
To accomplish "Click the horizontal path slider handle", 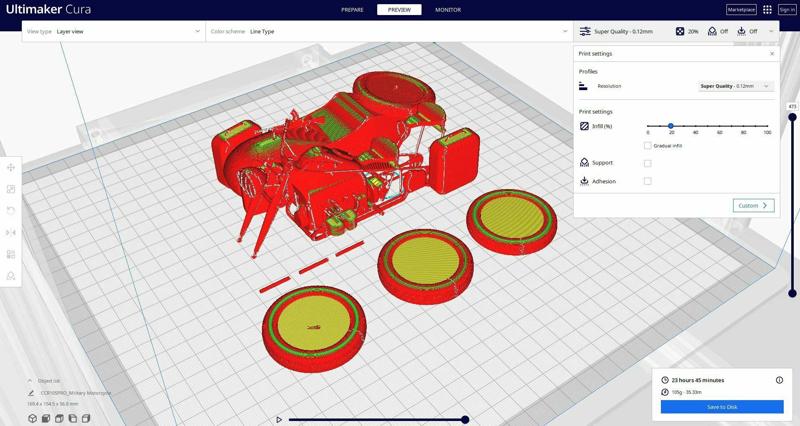I will 465,419.
